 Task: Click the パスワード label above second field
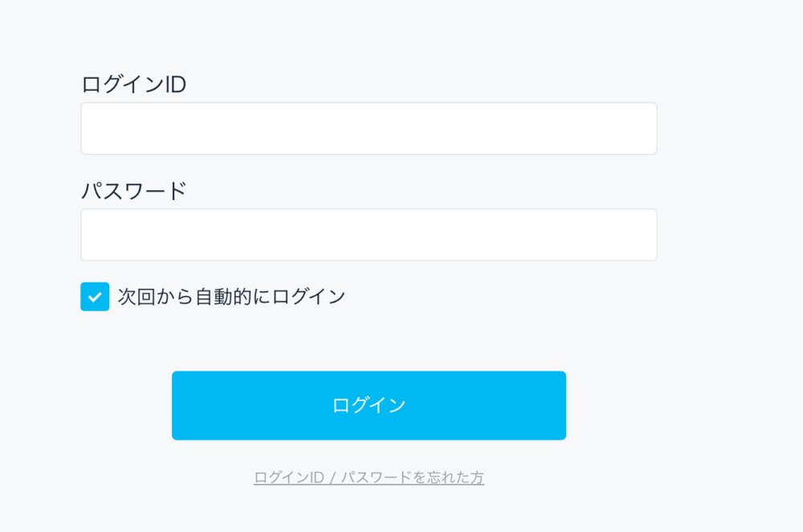pyautogui.click(x=133, y=191)
